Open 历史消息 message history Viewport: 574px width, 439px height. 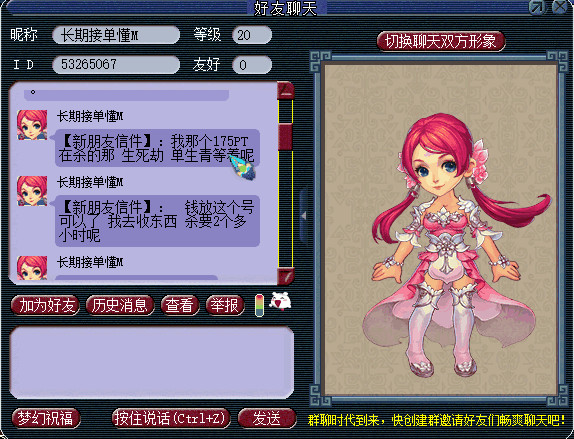point(120,305)
